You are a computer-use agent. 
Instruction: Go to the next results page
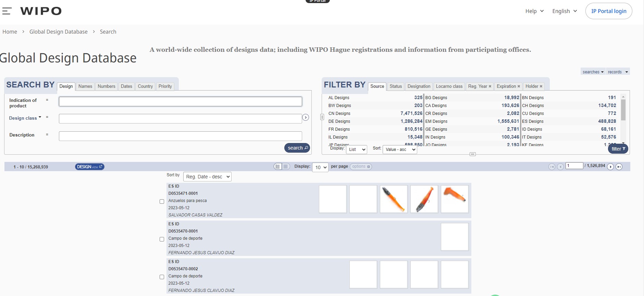[x=610, y=167]
